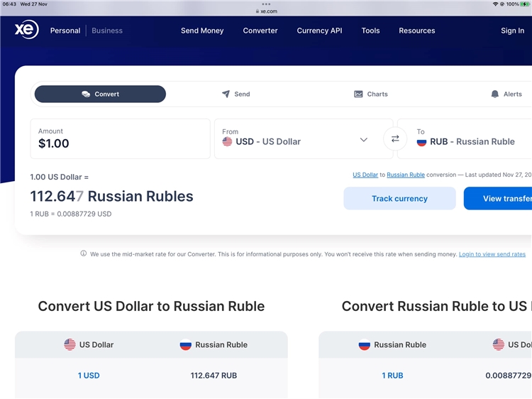Click the Track currency button
Screen dimensions: 532x399
click(399, 198)
